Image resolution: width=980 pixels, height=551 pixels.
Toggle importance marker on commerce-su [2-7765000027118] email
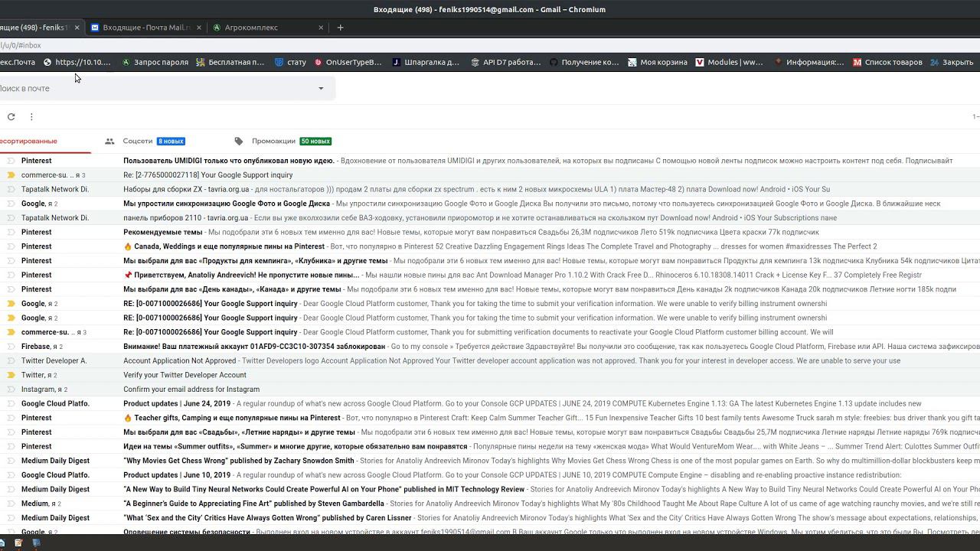pyautogui.click(x=11, y=175)
